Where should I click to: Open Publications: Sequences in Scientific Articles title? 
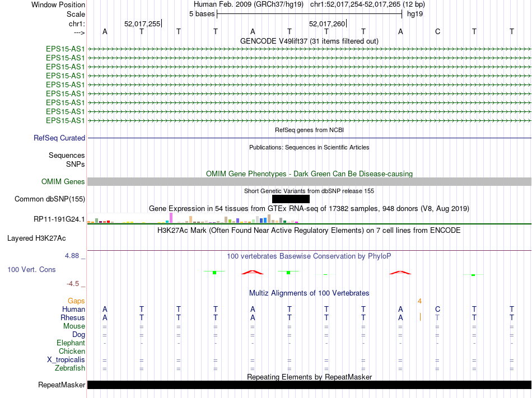(309, 147)
